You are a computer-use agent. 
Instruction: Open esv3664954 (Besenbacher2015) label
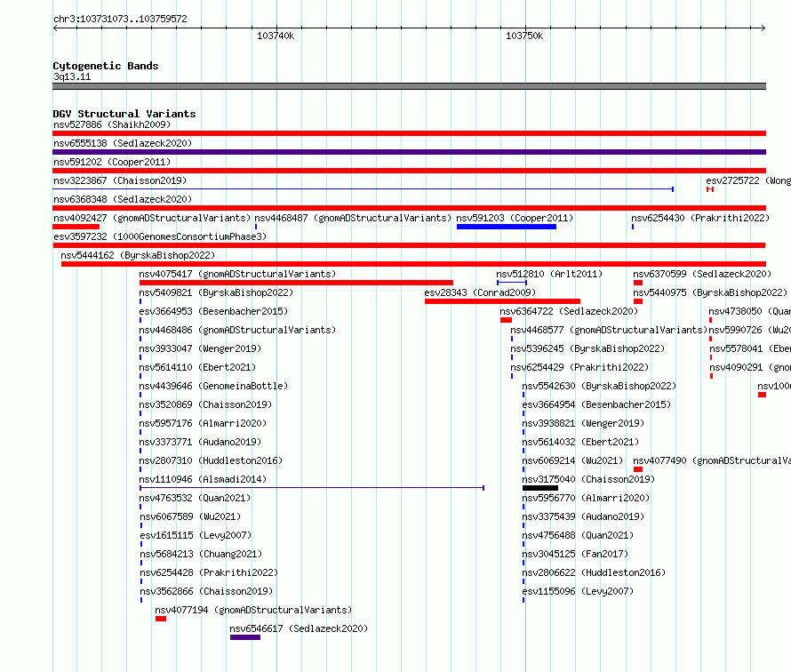tap(596, 404)
